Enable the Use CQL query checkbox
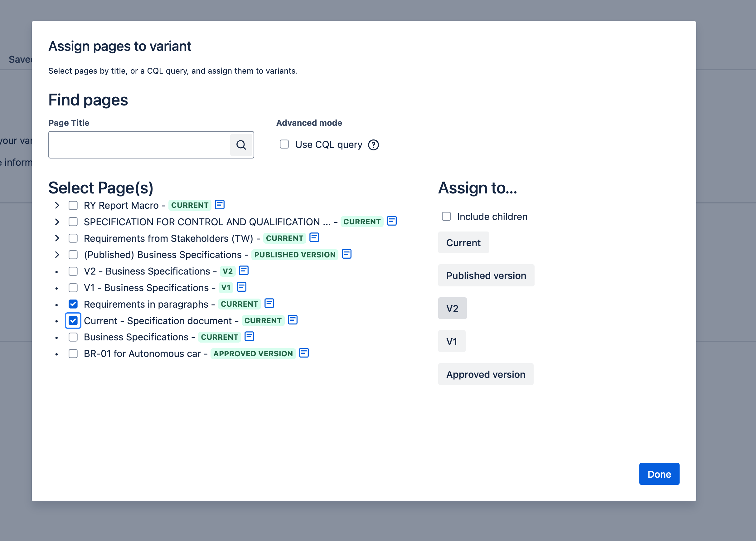This screenshot has width=756, height=541. coord(284,144)
